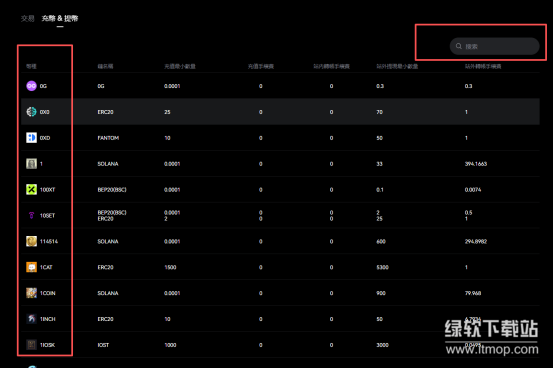Click the 294.8982 fee value
This screenshot has height=369, width=553.
(x=476, y=242)
